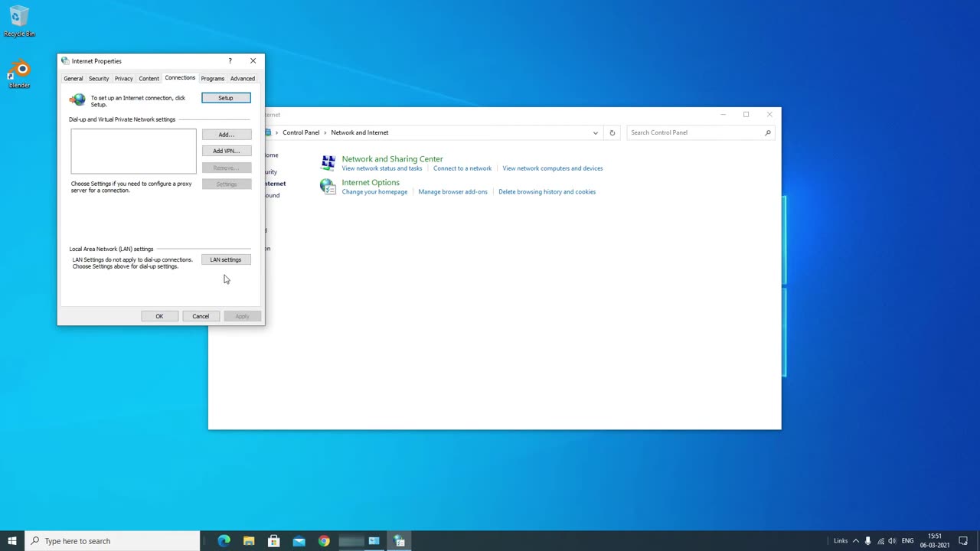This screenshot has width=980, height=551.
Task: Open the Advanced tab
Action: coord(243,78)
